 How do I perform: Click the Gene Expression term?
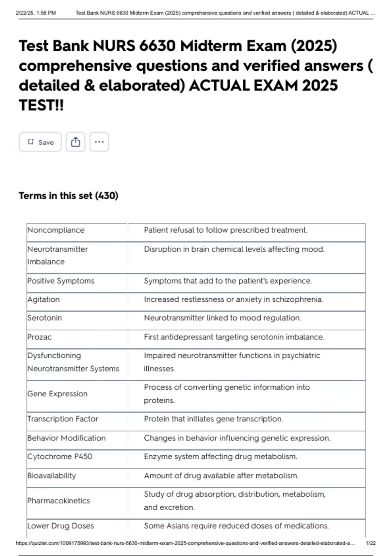tap(57, 394)
